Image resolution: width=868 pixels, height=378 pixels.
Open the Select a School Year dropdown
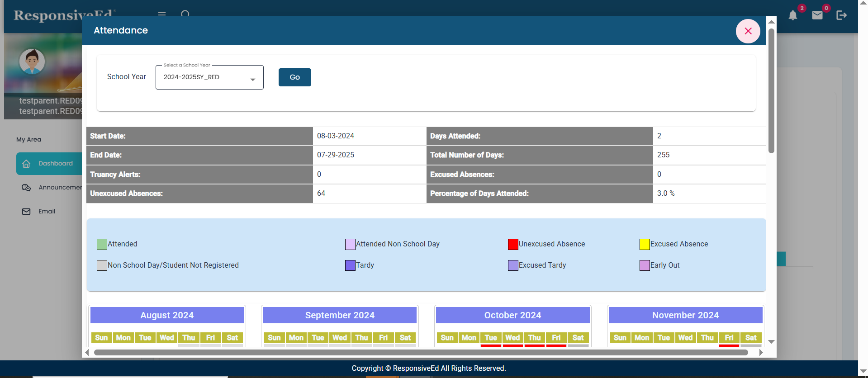pyautogui.click(x=209, y=77)
